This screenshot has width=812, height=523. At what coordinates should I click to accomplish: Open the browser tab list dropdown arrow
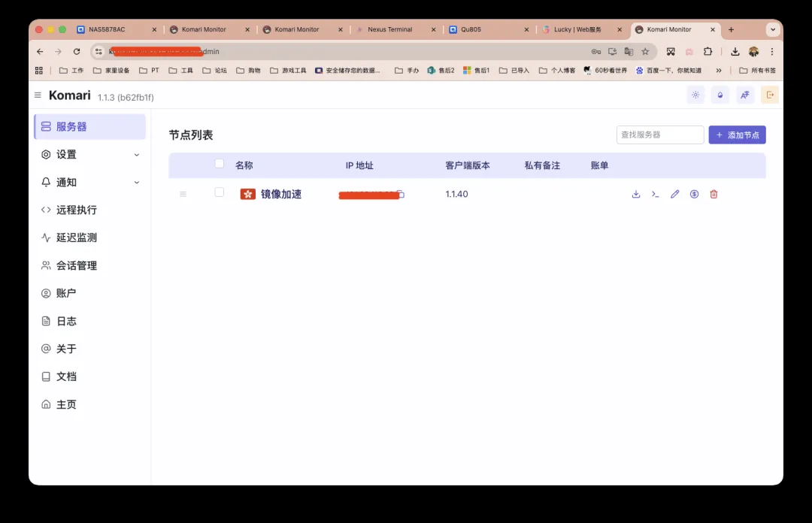point(772,29)
